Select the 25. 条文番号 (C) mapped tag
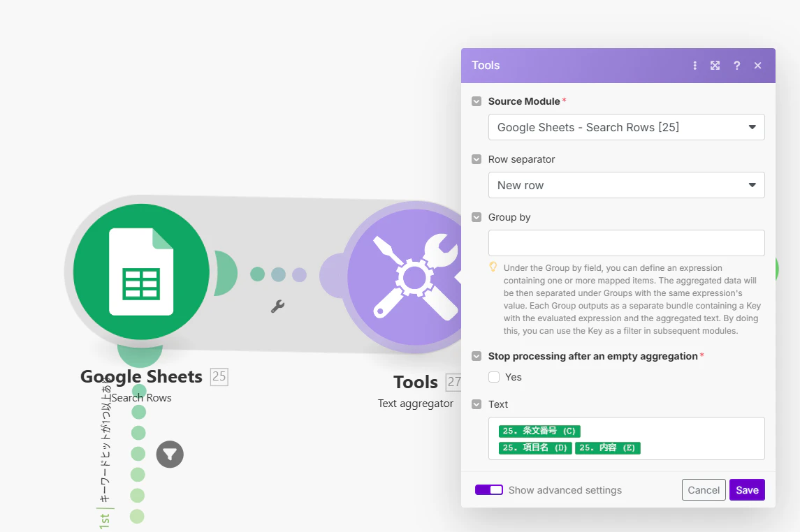Screen dimensions: 800x532 click(x=539, y=431)
